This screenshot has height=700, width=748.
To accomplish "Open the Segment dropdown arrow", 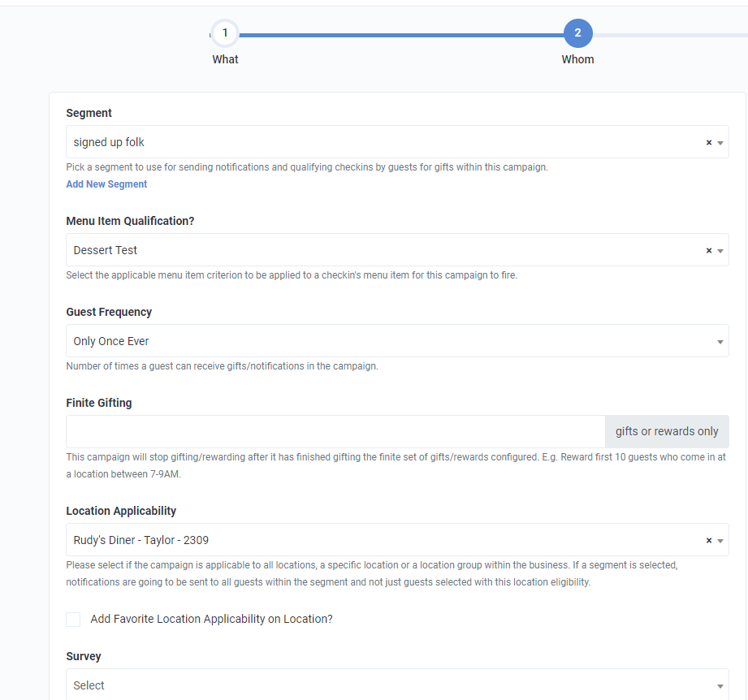I will click(x=720, y=141).
